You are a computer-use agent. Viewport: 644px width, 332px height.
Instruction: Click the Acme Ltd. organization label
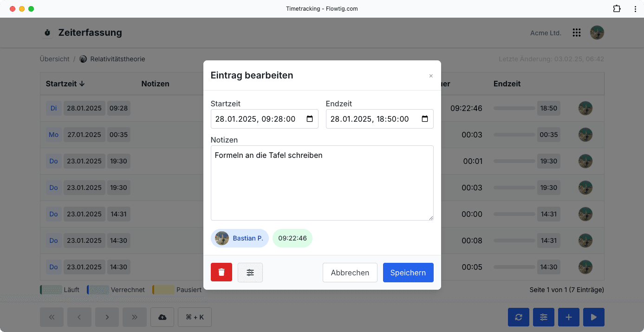point(546,33)
